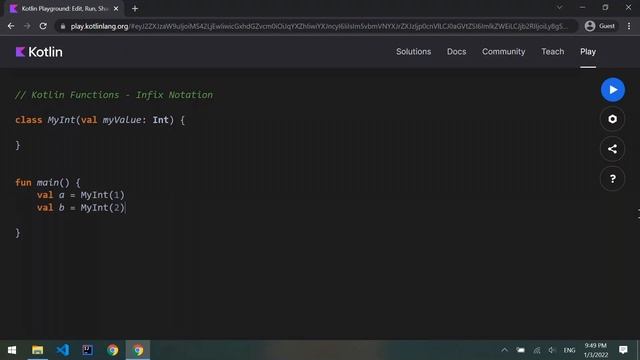Select the Play tab
Image resolution: width=640 pixels, height=360 pixels.
pyautogui.click(x=588, y=51)
